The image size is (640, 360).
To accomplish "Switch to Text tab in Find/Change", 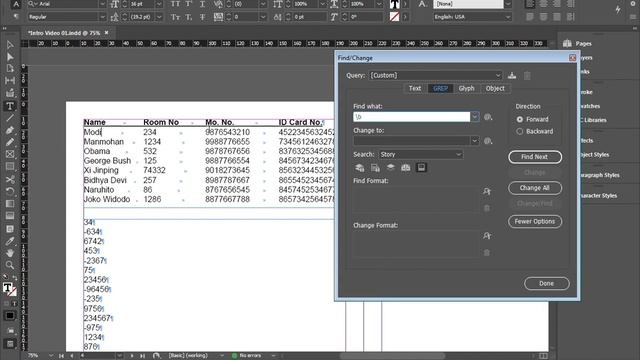I will coord(415,89).
